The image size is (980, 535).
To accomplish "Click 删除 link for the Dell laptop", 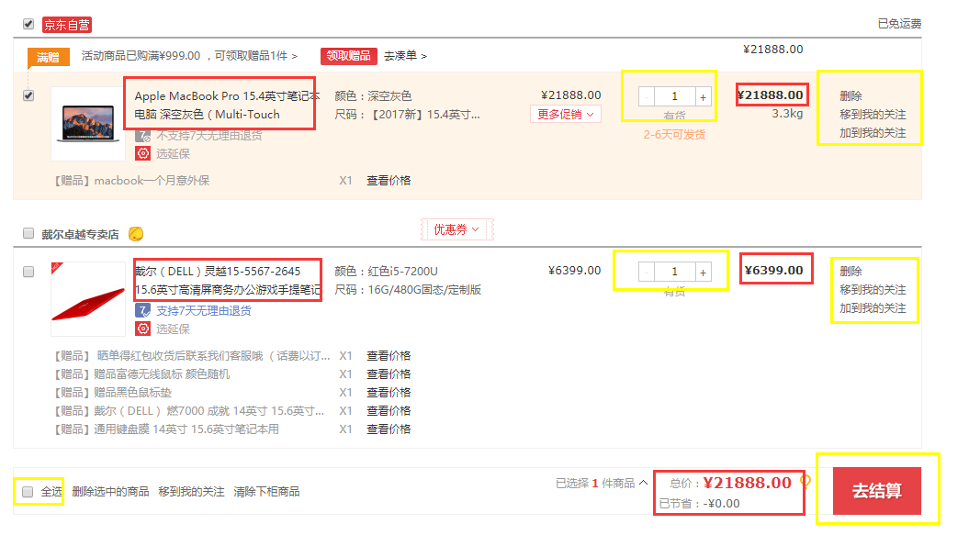I will [x=850, y=271].
